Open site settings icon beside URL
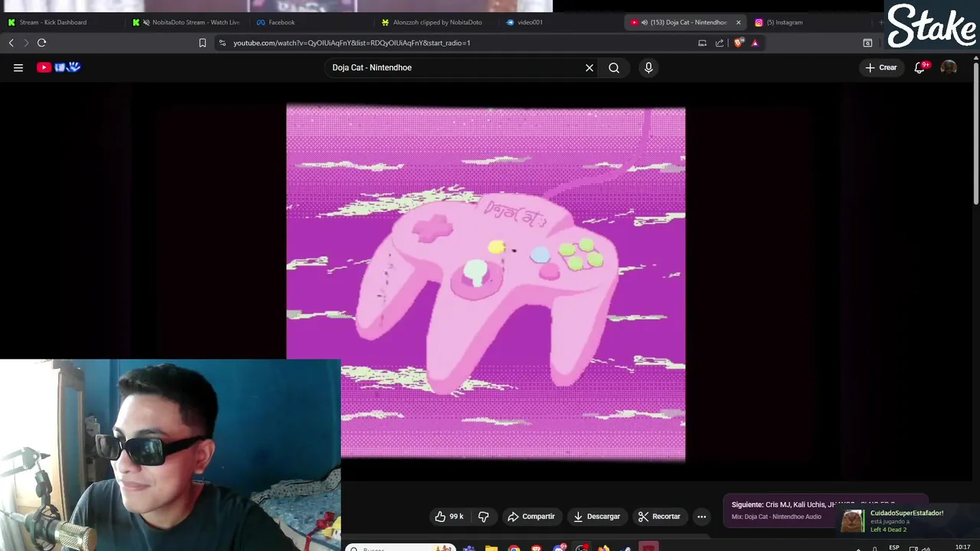Screen dimensions: 980x551 click(222, 43)
